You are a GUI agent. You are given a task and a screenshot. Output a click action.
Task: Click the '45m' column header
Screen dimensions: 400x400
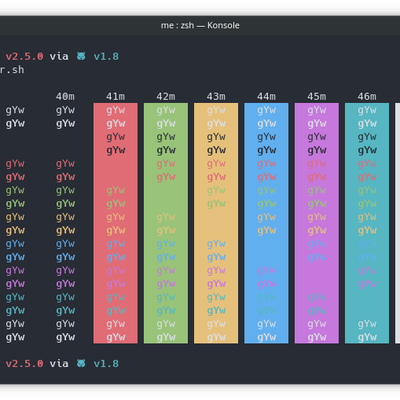click(x=317, y=97)
